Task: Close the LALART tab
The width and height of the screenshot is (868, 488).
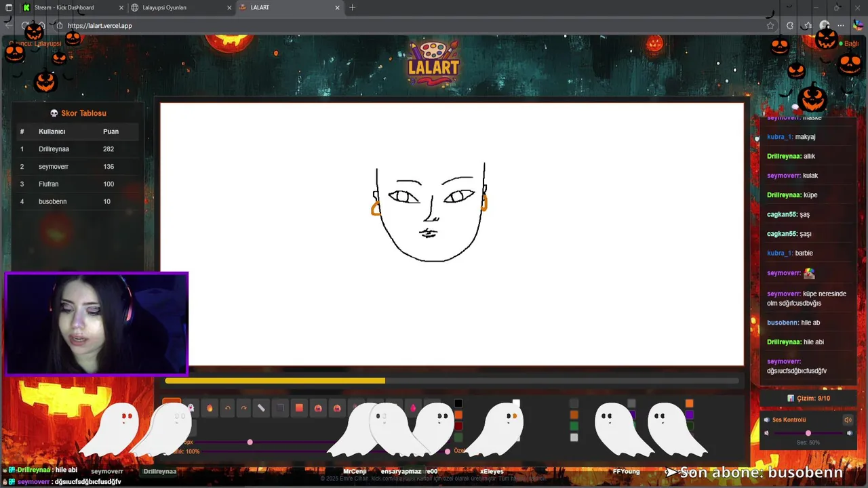Action: click(337, 7)
